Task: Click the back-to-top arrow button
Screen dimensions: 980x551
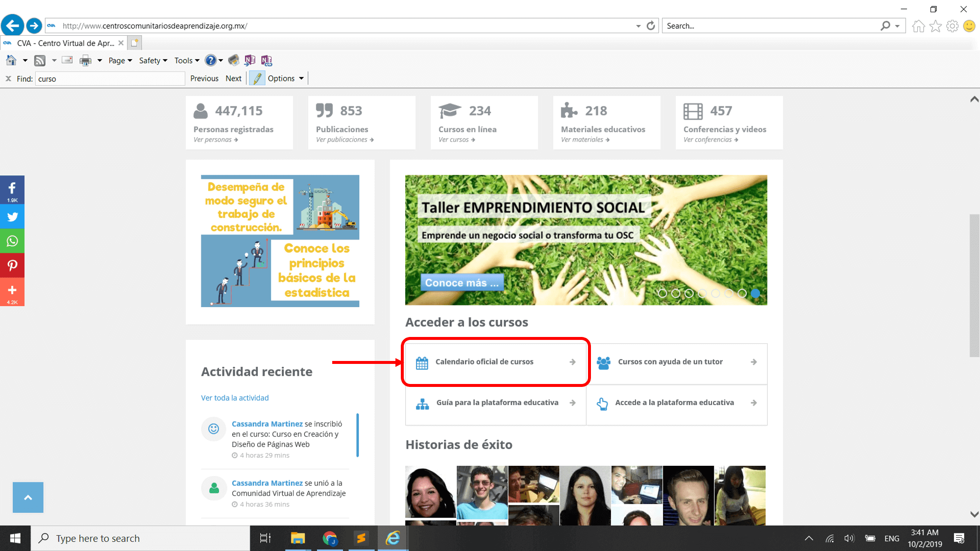Action: 28,498
